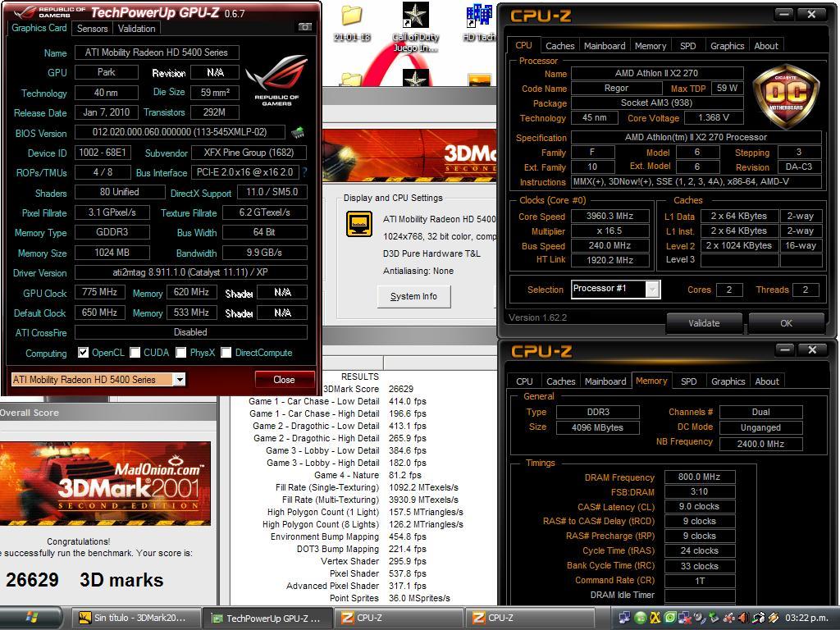The width and height of the screenshot is (840, 630).
Task: Click the Republic of Gamers logo in GPU-Z
Action: (276, 80)
